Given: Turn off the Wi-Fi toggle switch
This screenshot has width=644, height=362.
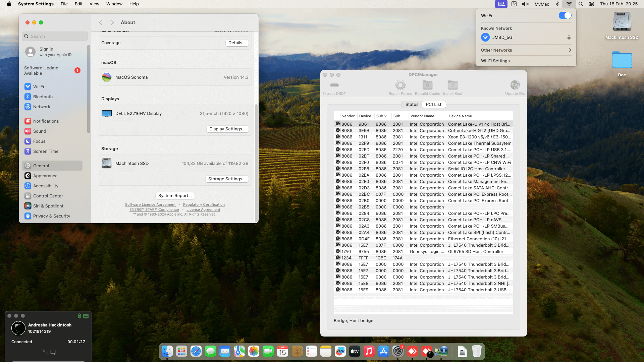Looking at the screenshot, I should point(565,15).
